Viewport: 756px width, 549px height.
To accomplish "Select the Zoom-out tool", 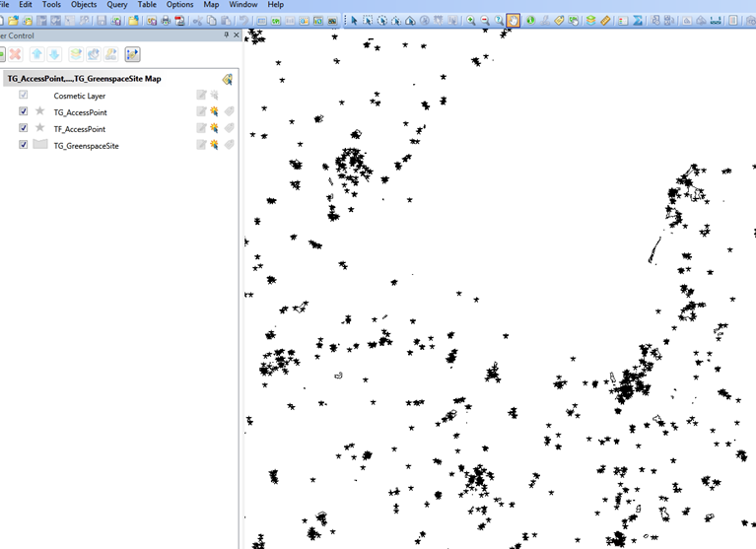I will point(485,21).
